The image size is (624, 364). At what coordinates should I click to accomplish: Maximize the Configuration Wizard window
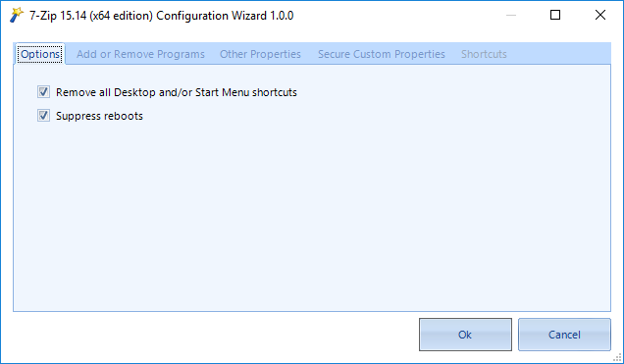(x=555, y=15)
